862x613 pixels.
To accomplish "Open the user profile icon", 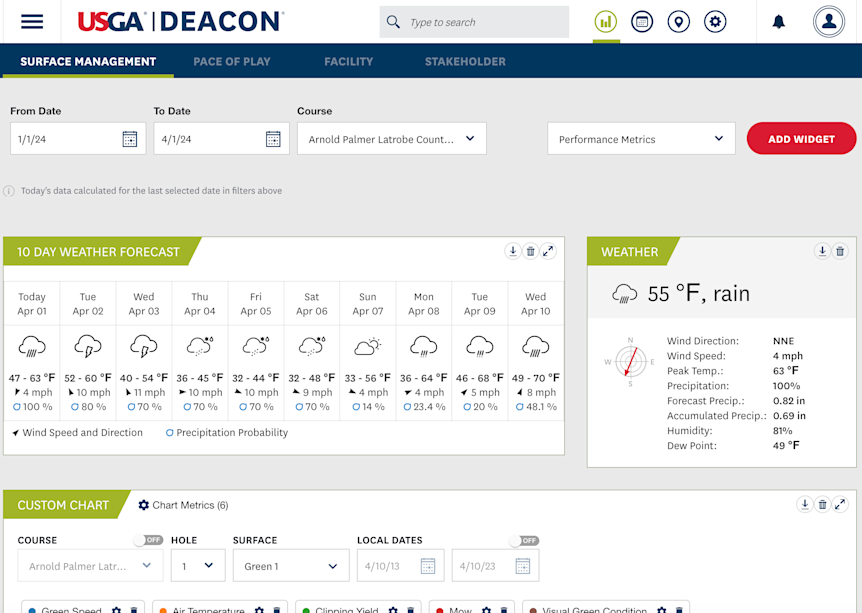I will pos(829,21).
